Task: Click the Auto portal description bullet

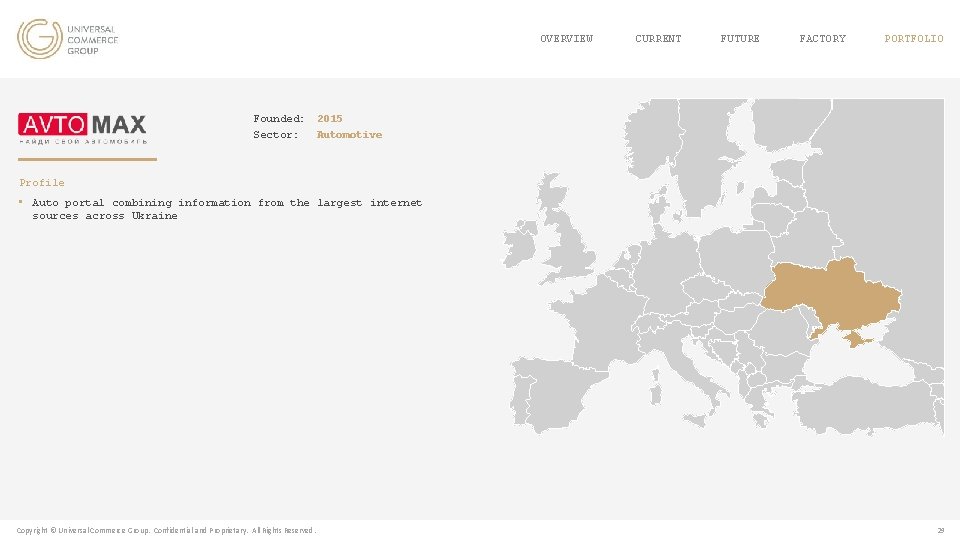Action: [227, 209]
